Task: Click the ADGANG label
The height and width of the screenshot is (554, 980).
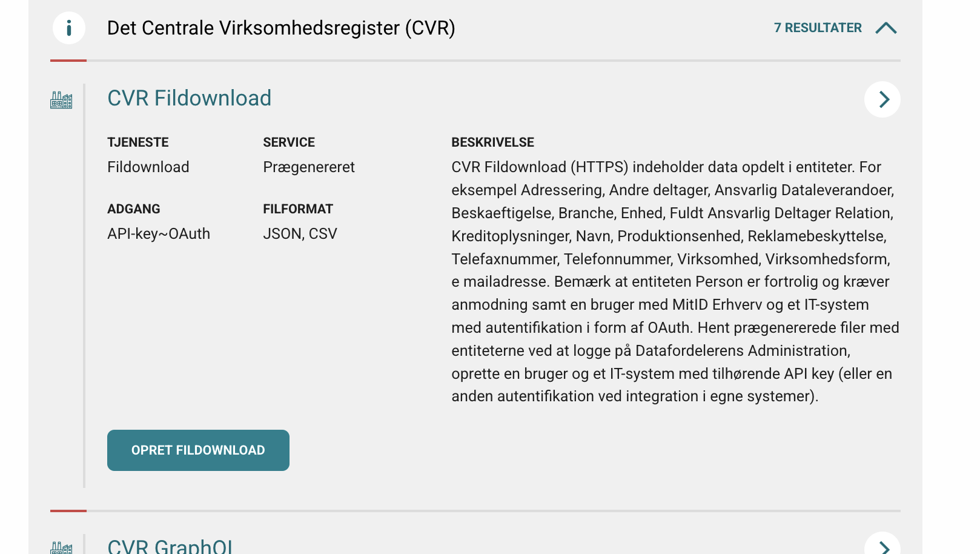Action: coord(133,209)
